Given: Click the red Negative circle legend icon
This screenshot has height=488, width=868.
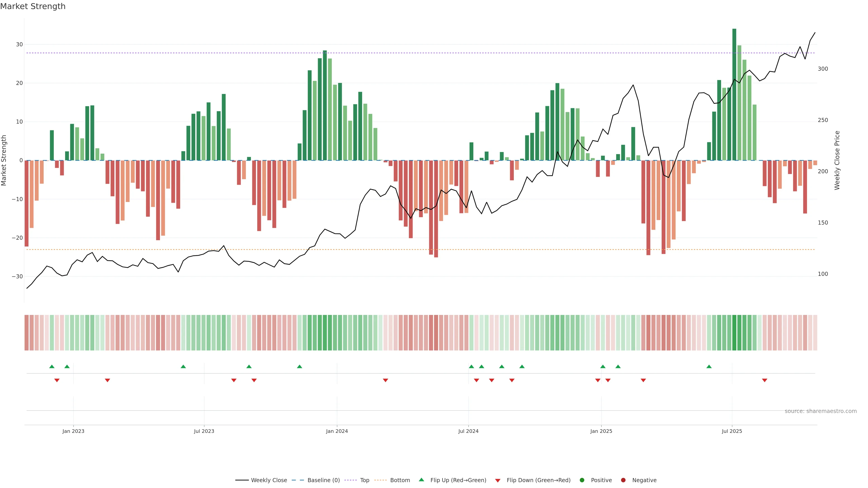Looking at the screenshot, I should pos(623,480).
